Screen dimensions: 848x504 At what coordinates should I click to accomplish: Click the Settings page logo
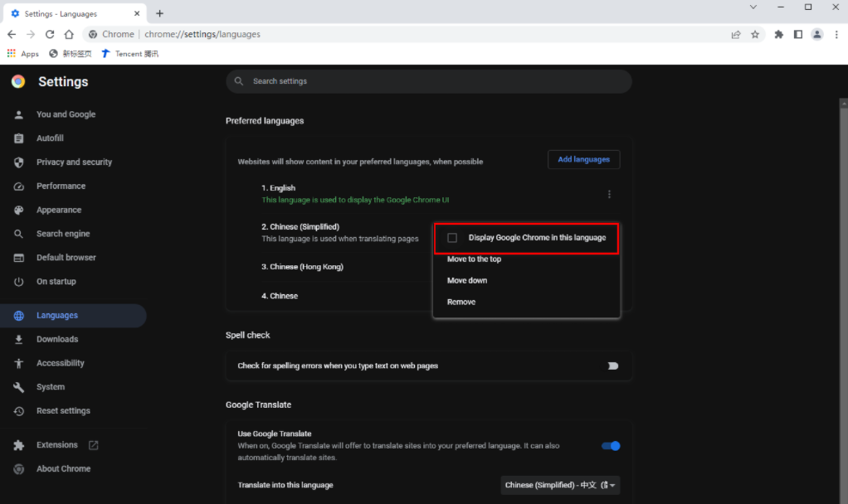[18, 81]
